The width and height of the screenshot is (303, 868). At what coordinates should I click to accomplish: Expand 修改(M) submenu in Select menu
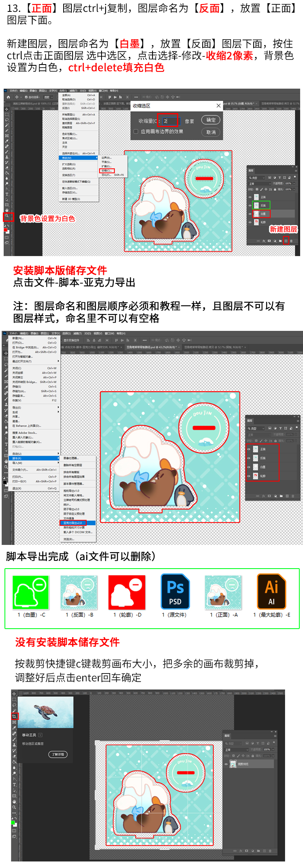[x=79, y=158]
